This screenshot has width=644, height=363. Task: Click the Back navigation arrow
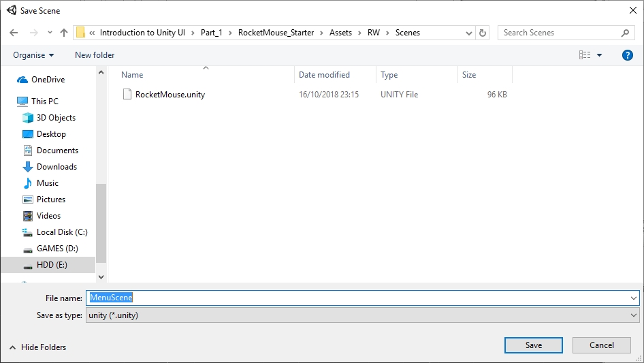(14, 33)
